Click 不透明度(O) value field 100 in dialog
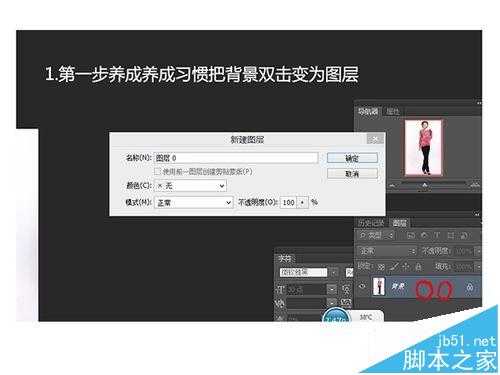 tap(289, 202)
